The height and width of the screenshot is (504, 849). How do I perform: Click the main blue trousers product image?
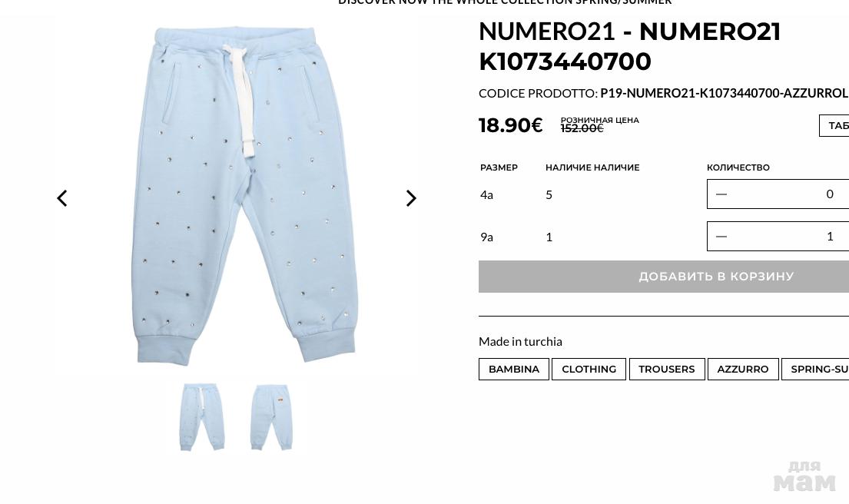(x=243, y=196)
